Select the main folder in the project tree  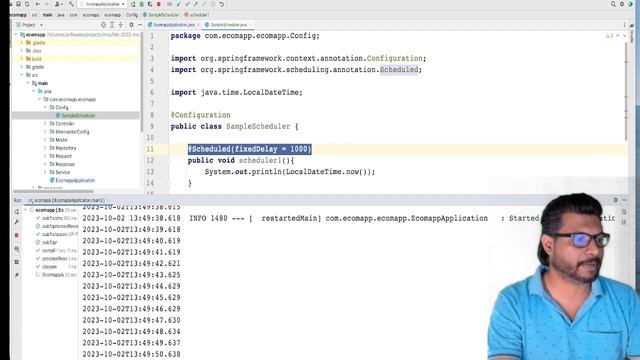[x=40, y=83]
